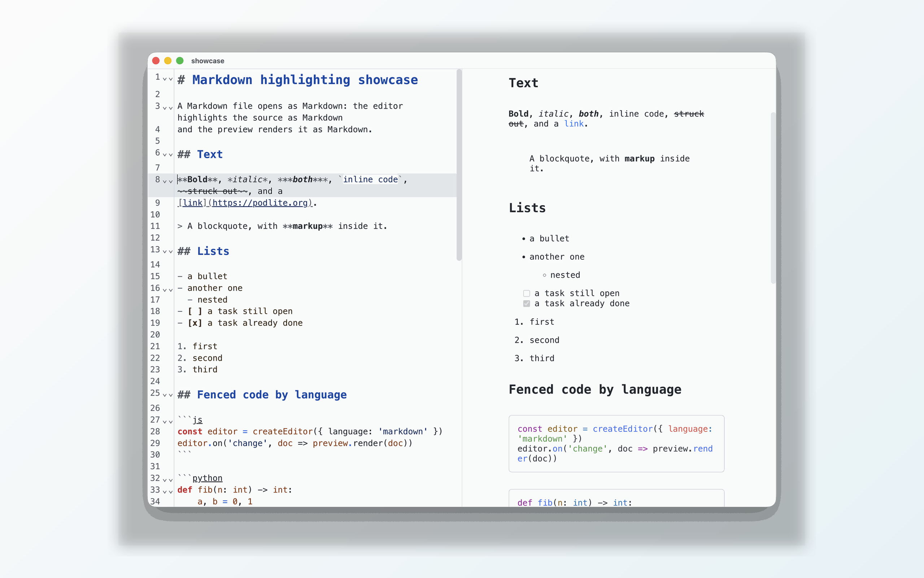Click line number 31 in the gutter
924x578 pixels.
[155, 466]
